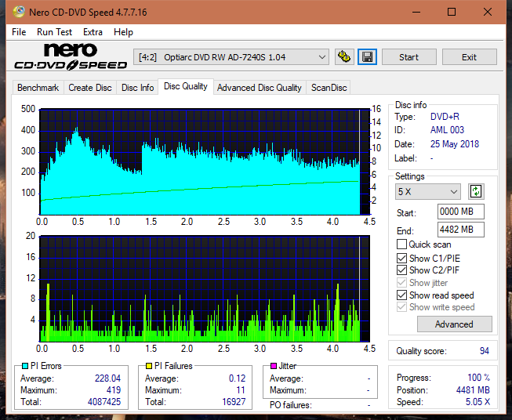Open the 5 X speed dropdown
Image resolution: width=512 pixels, height=420 pixels.
click(428, 191)
